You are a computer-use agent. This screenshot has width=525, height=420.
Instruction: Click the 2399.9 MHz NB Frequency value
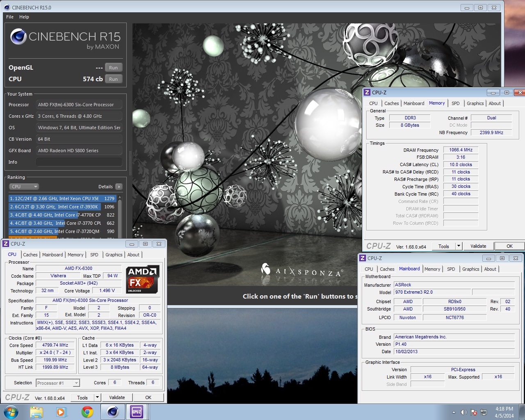point(491,132)
